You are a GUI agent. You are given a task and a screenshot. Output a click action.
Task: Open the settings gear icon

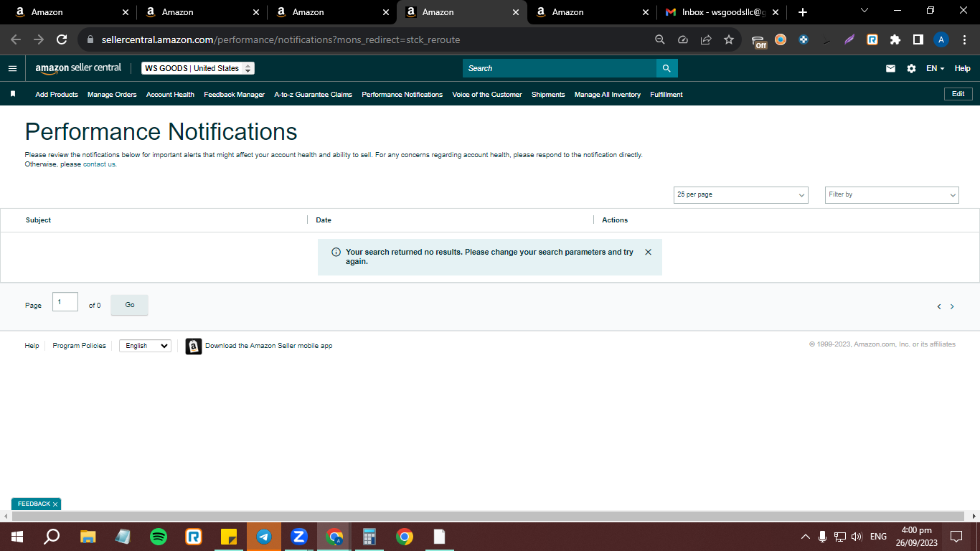click(911, 69)
